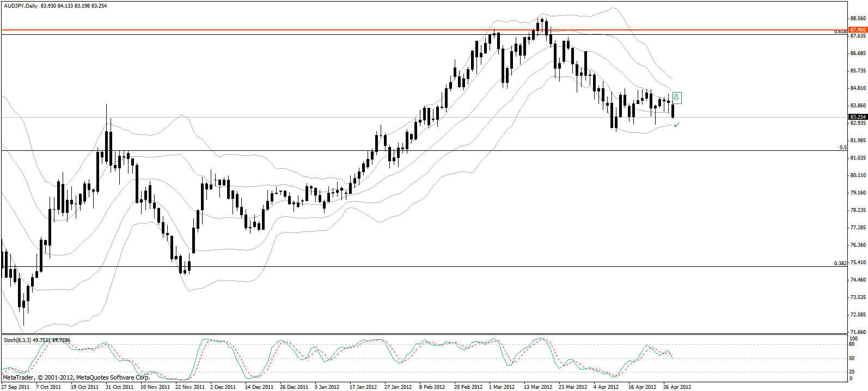Select the 0.5 Fibonacci level label

coord(843,148)
